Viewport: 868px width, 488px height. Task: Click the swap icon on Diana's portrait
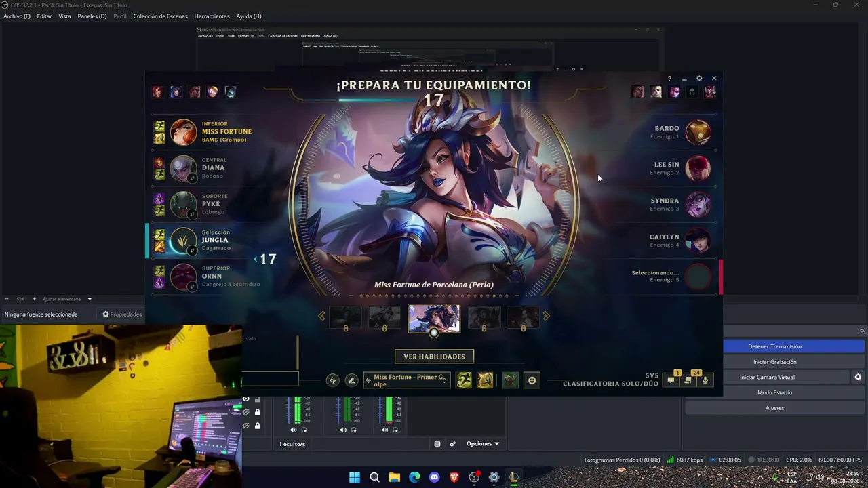[x=193, y=178]
